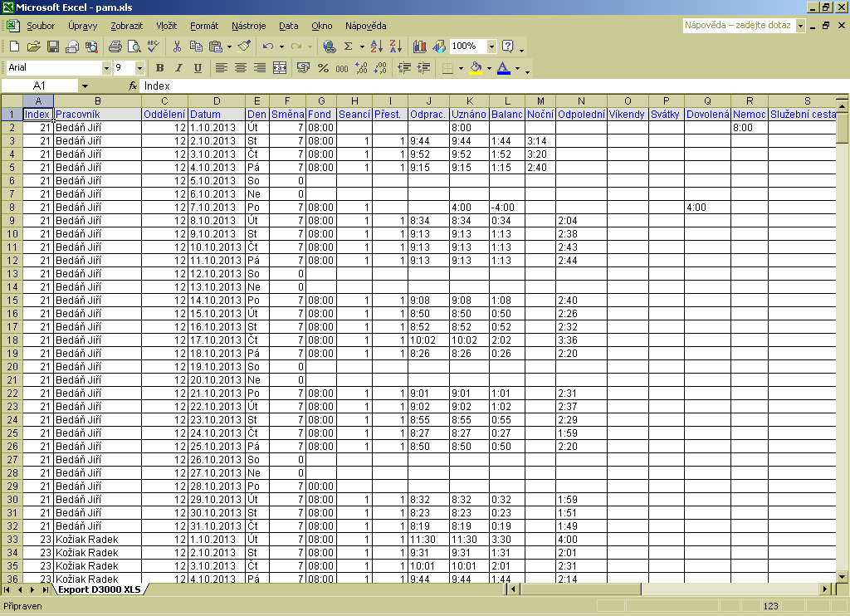850x616 pixels.
Task: Click the AutoSum sigma icon
Action: 349,46
